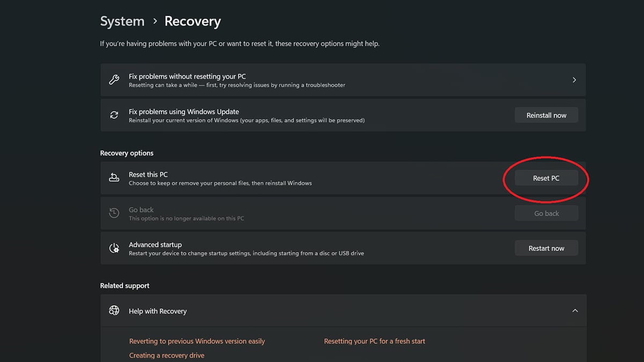This screenshot has height=362, width=644.
Task: Click the Reinstall now button
Action: click(x=546, y=115)
